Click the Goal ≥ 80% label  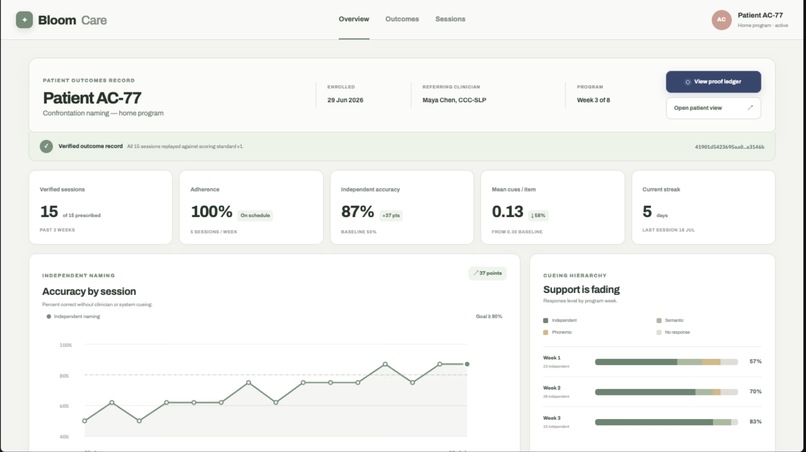489,317
